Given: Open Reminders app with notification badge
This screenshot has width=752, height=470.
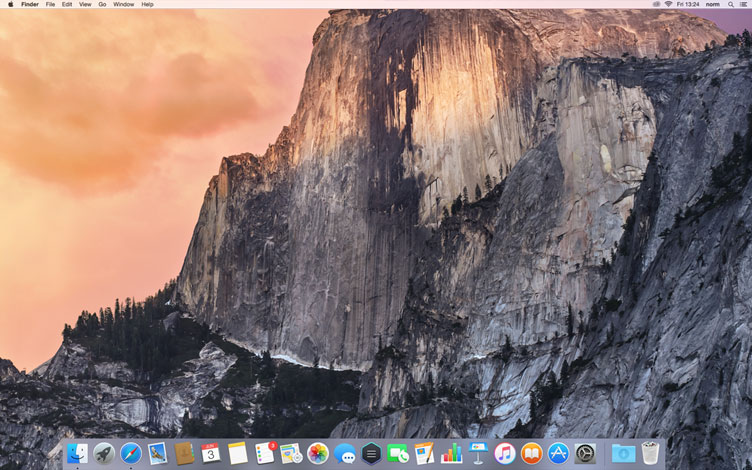Looking at the screenshot, I should 265,454.
